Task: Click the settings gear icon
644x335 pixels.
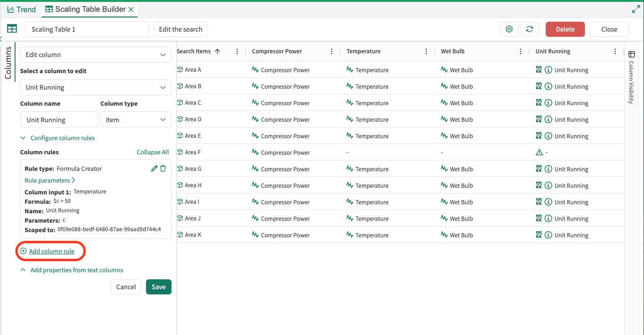Action: coord(509,29)
